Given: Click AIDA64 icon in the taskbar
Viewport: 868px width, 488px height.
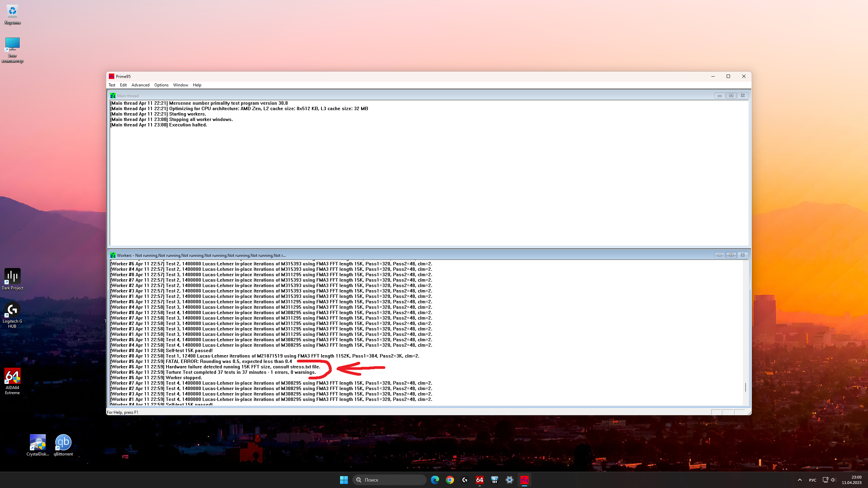Looking at the screenshot, I should [x=479, y=480].
